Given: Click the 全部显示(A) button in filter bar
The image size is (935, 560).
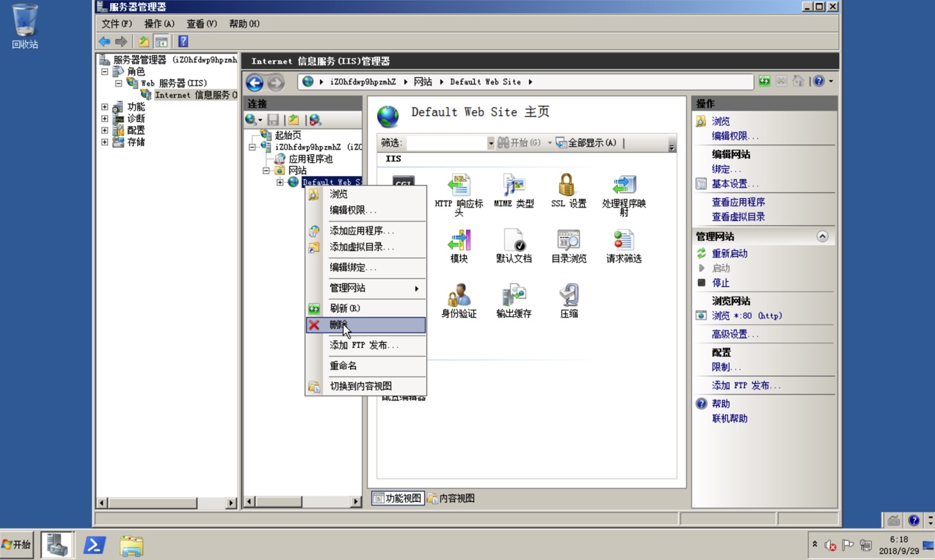Looking at the screenshot, I should [586, 143].
